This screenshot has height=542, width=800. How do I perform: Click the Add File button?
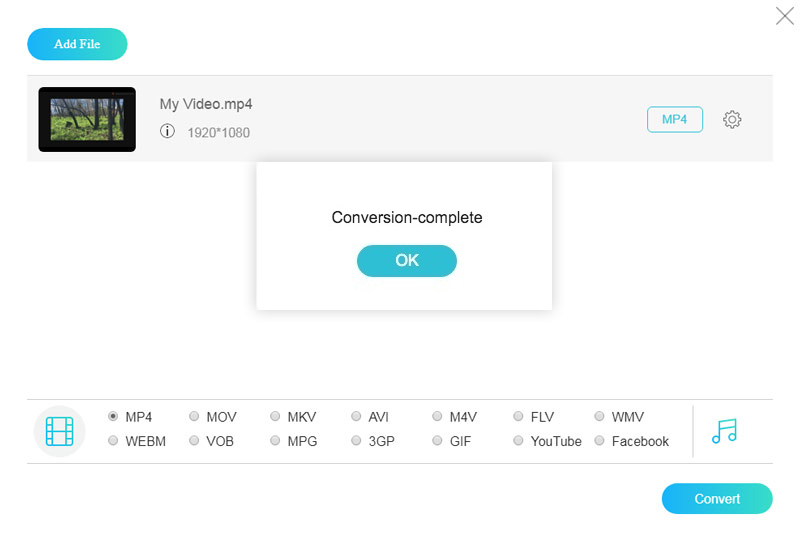click(x=77, y=44)
